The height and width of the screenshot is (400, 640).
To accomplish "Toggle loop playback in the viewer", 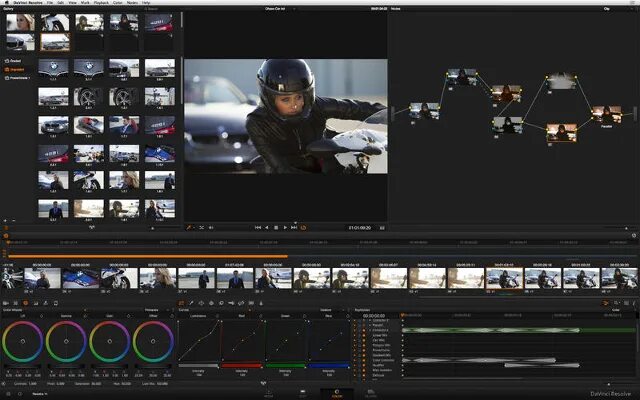I will (x=303, y=228).
